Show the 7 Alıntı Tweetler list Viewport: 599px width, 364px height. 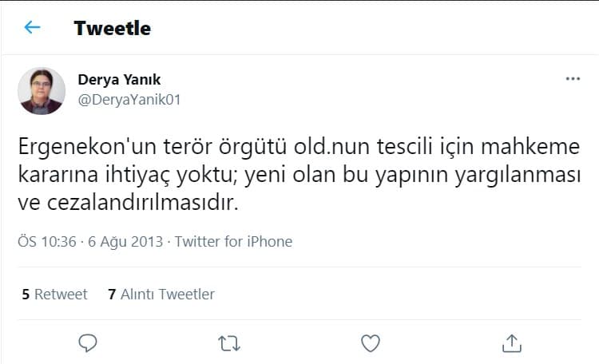[161, 295]
